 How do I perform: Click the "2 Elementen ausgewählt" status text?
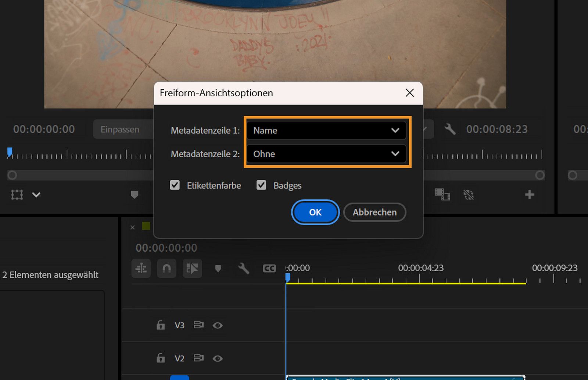(50, 275)
